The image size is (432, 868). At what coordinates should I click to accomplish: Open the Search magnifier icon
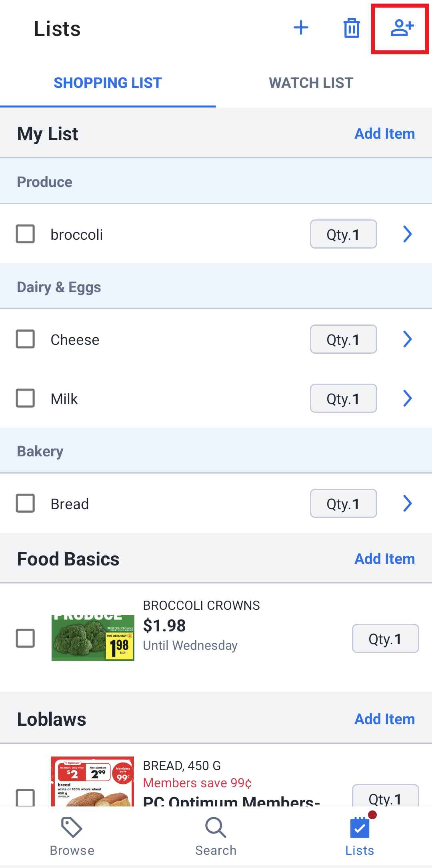216,827
